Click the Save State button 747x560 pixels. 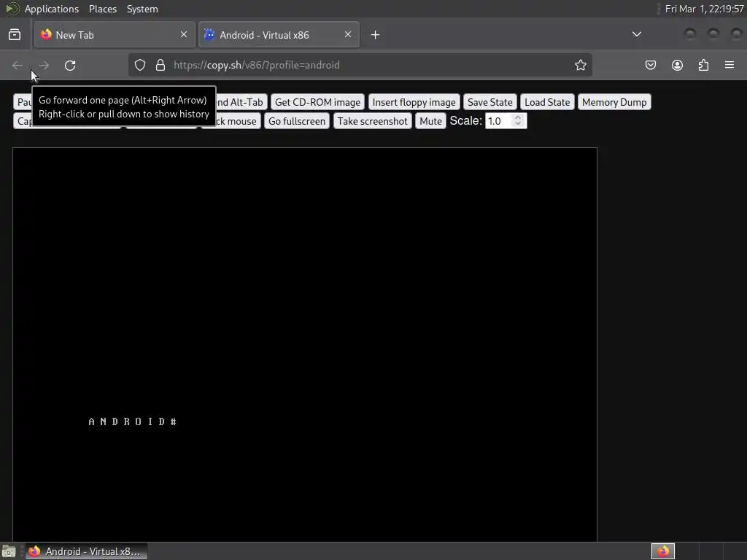pyautogui.click(x=489, y=102)
